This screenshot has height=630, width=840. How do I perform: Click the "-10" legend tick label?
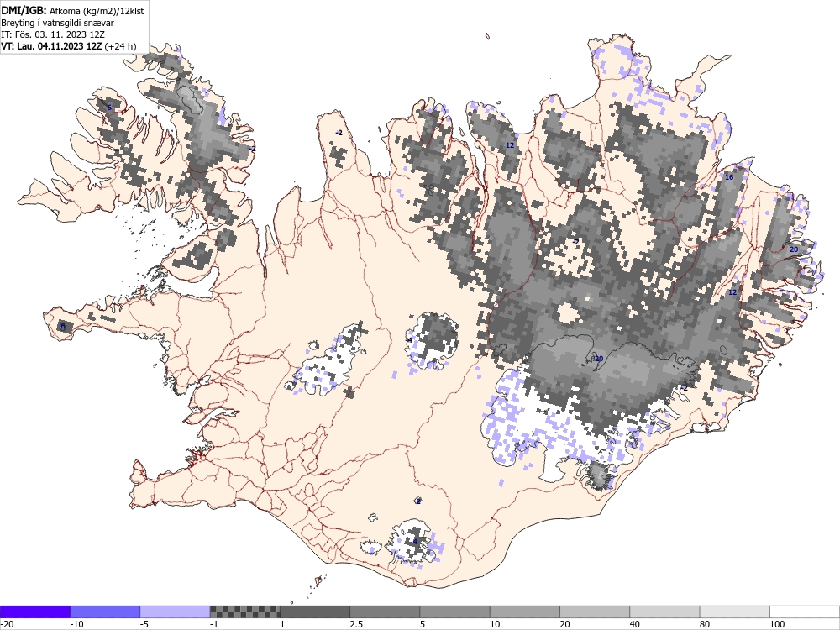77,624
